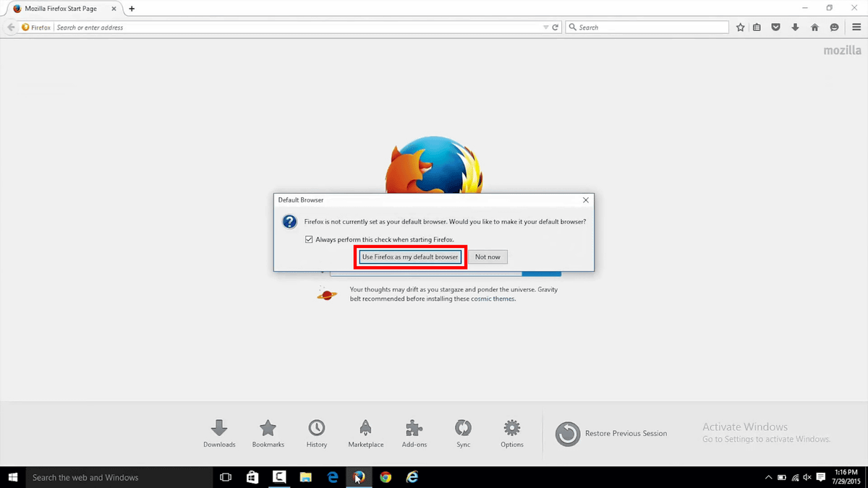Go back using the back arrow

(x=11, y=27)
